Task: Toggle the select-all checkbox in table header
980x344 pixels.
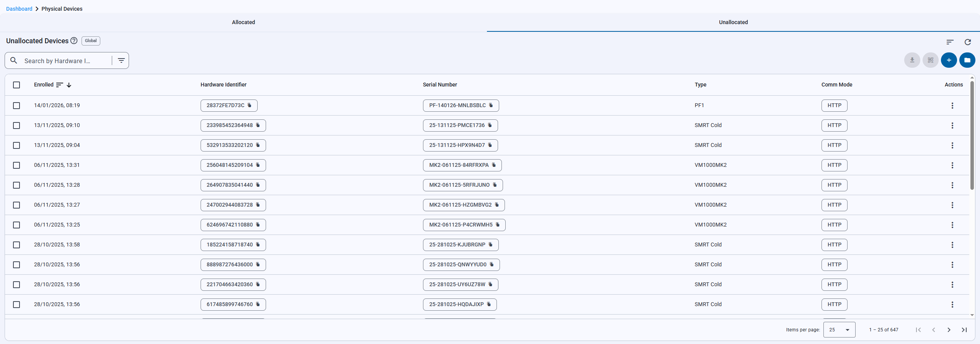Action: tap(16, 85)
